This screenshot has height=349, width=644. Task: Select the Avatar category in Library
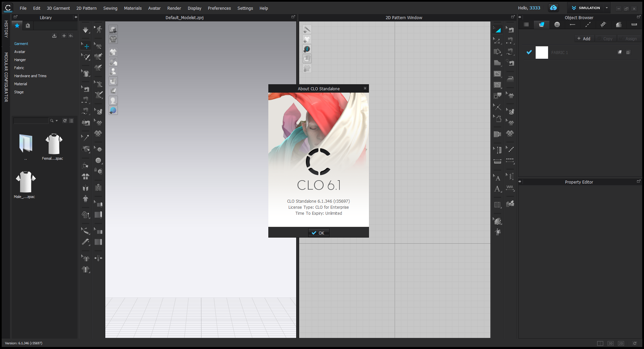20,52
